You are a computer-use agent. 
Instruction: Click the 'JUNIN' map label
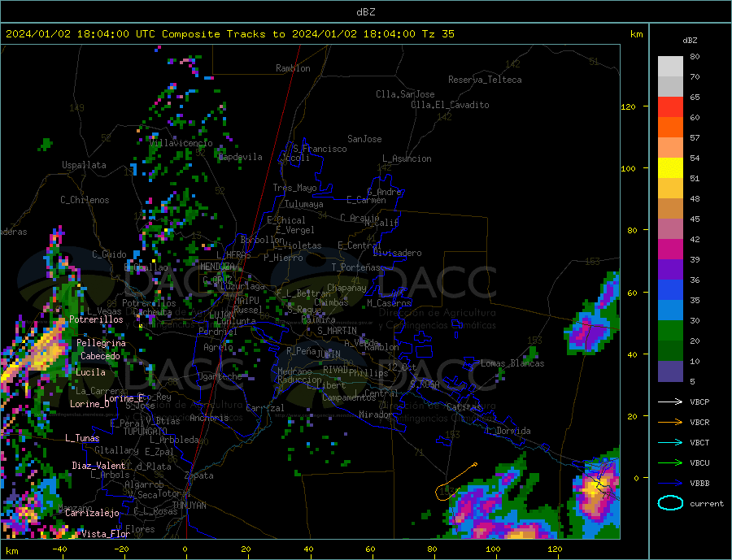coord(329,354)
